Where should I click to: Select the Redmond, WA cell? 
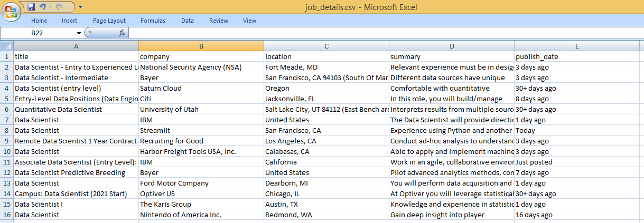coord(326,215)
